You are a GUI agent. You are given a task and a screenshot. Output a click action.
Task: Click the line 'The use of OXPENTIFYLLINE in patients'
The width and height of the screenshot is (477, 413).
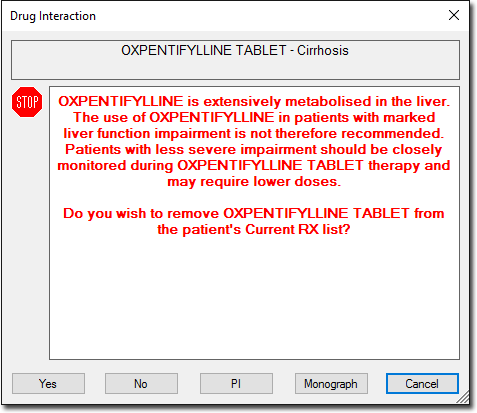pos(254,117)
